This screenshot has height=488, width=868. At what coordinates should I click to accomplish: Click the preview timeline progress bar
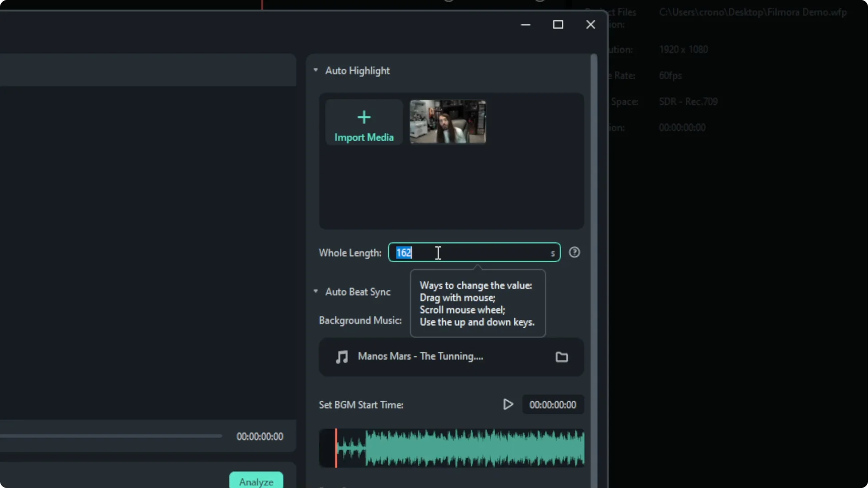coord(111,436)
